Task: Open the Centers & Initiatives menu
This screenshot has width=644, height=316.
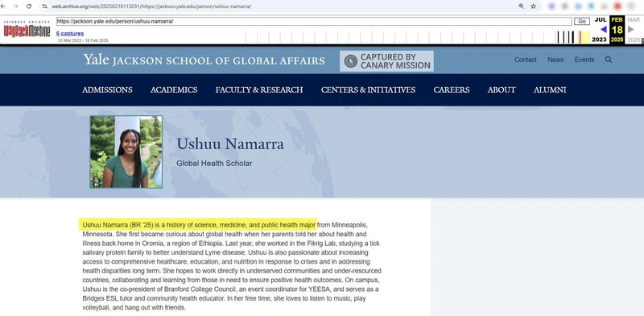Action: point(368,89)
